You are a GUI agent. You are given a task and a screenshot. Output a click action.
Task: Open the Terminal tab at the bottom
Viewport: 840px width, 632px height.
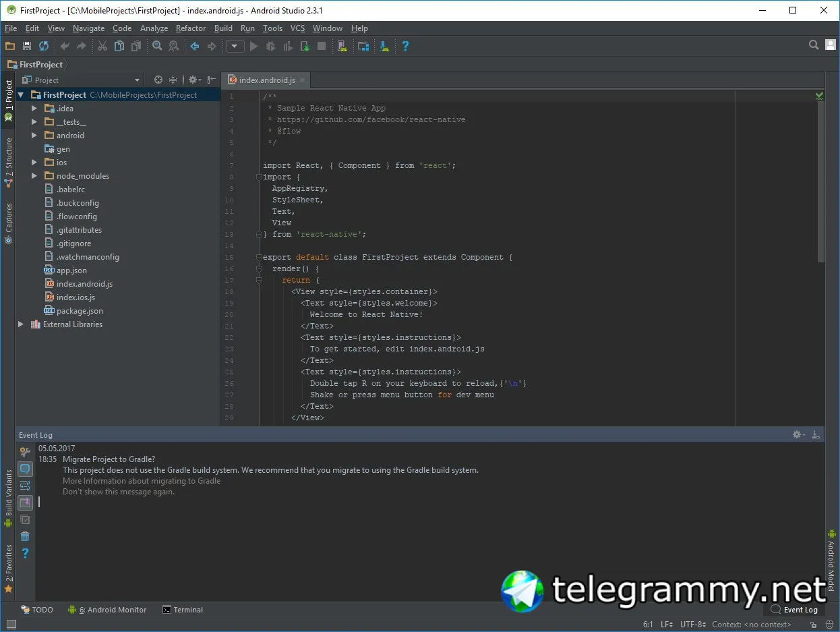[x=183, y=610]
